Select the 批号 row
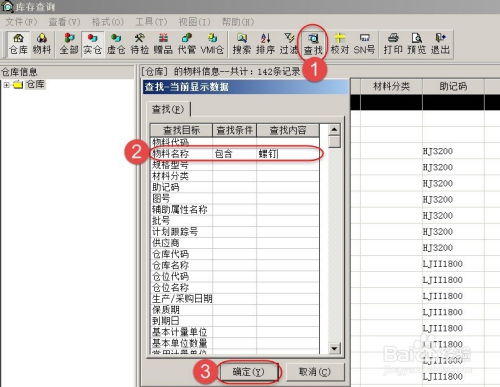This screenshot has height=387, width=500. (235, 221)
